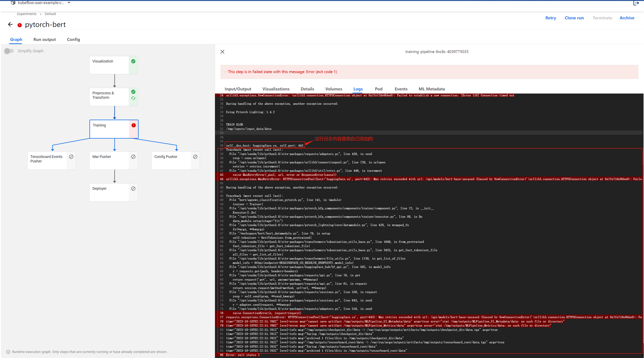Viewport: 644px width, 358px height.
Task: Toggle the Simplify Graph switch
Action: pyautogui.click(x=9, y=51)
